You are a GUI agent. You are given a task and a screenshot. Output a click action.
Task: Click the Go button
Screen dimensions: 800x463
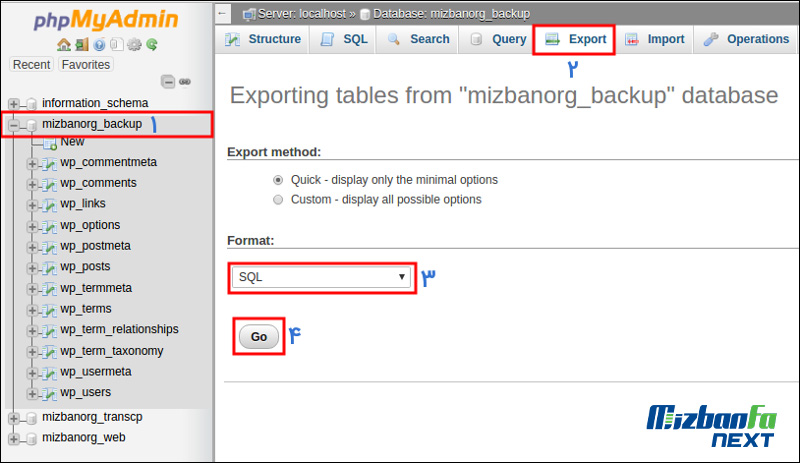click(x=259, y=336)
